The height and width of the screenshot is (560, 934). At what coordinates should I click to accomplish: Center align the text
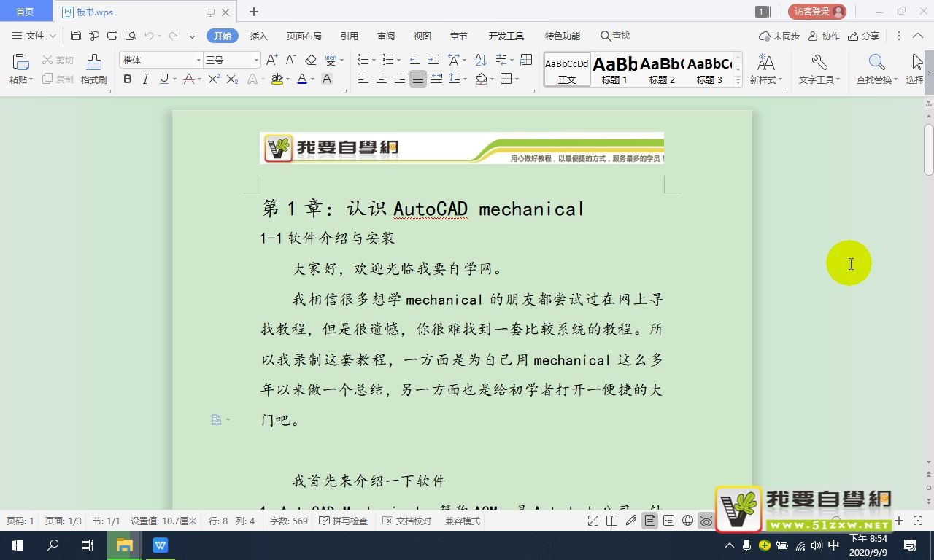(x=382, y=79)
